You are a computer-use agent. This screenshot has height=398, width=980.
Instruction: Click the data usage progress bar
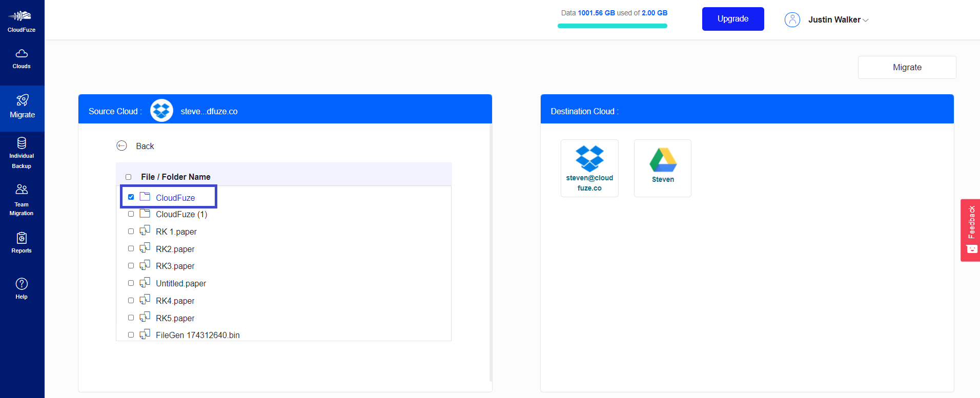tap(612, 26)
